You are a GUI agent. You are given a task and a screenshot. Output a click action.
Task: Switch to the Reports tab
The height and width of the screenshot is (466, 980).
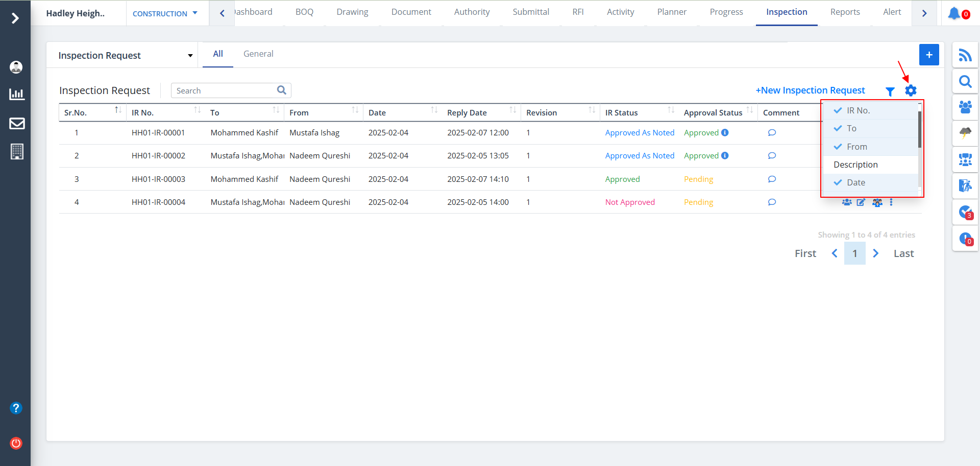(845, 12)
